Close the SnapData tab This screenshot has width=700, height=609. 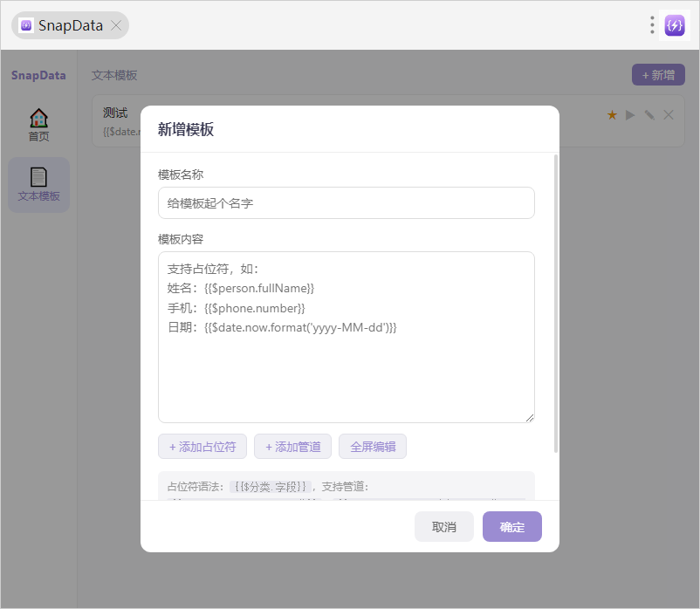click(116, 25)
